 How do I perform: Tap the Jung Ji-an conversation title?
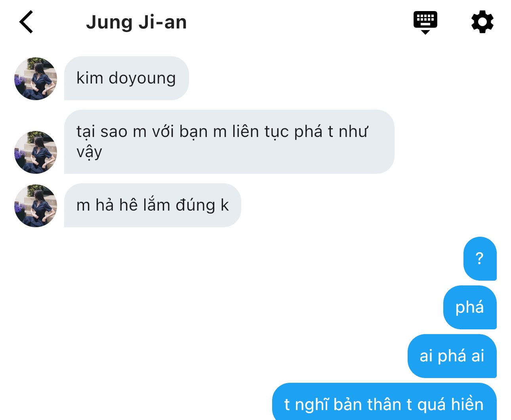(x=136, y=22)
